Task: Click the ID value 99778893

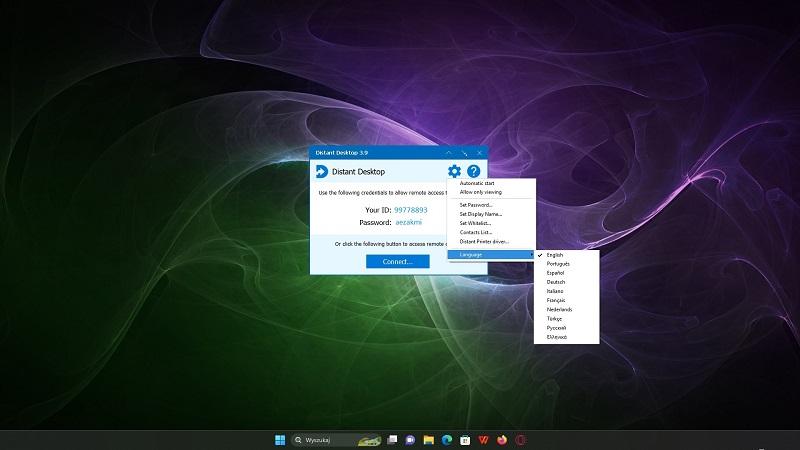Action: point(411,210)
